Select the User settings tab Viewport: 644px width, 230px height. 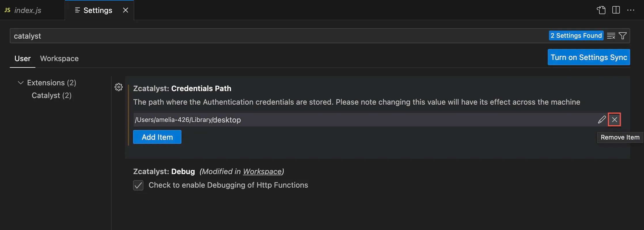(22, 59)
